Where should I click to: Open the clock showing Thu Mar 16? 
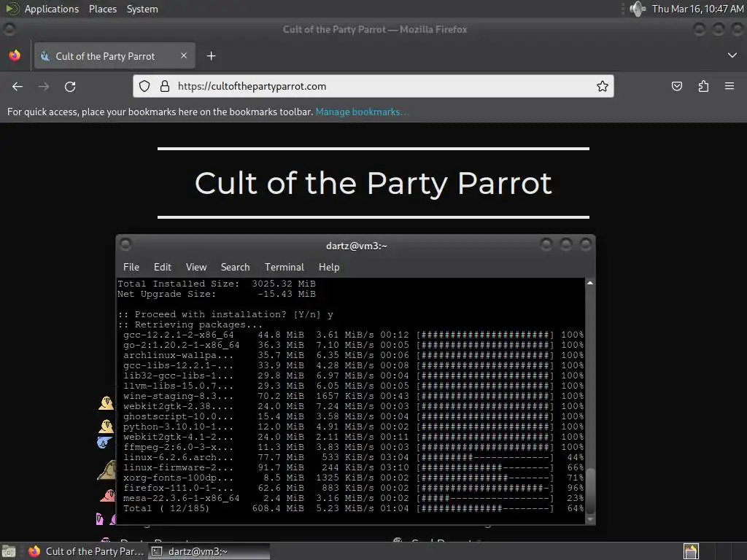click(x=697, y=9)
